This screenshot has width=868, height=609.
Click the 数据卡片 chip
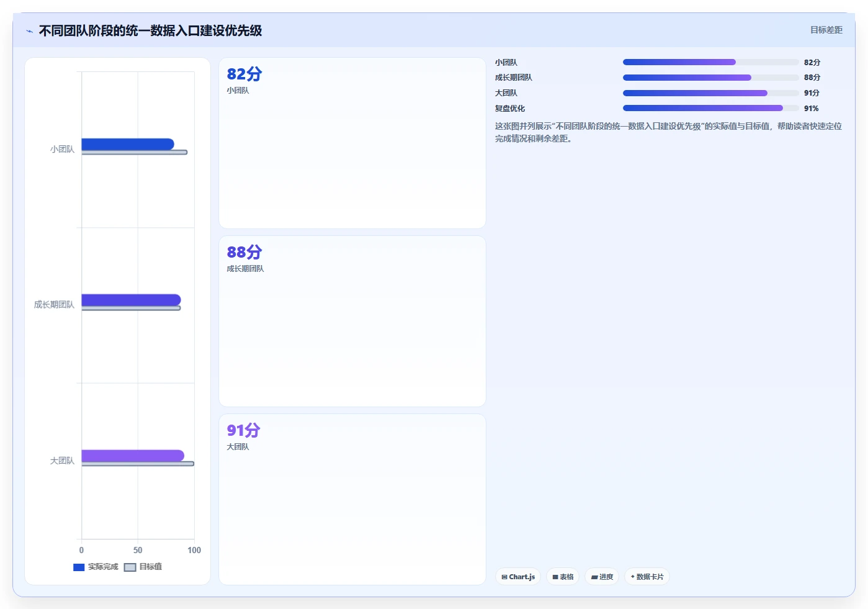coord(647,577)
